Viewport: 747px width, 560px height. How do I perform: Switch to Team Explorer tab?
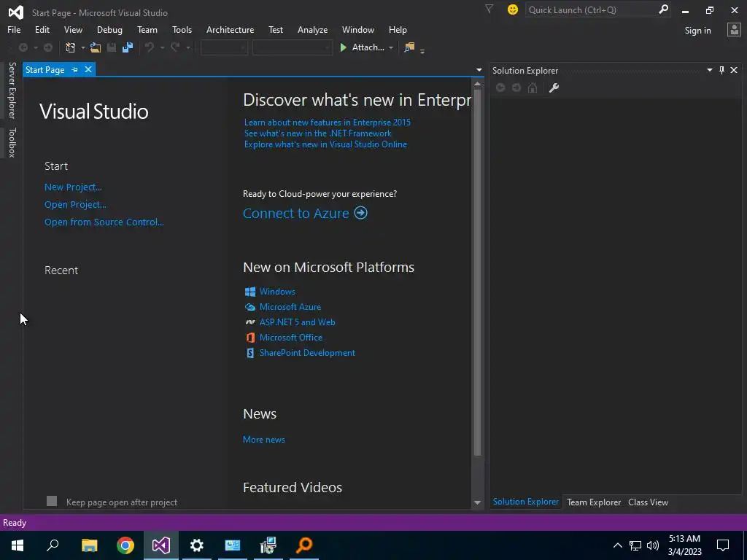594,502
